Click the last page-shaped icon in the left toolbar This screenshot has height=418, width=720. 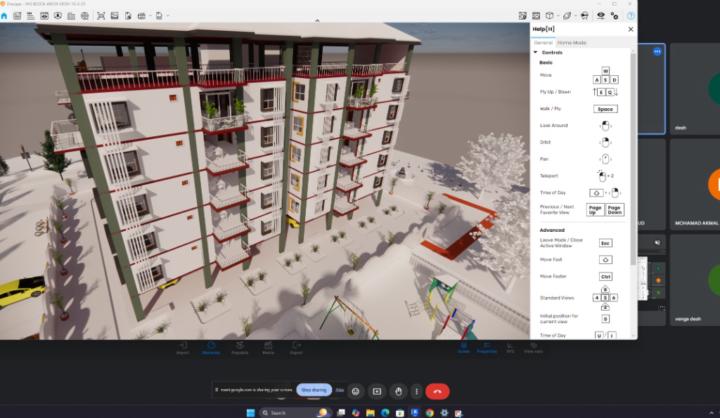159,16
